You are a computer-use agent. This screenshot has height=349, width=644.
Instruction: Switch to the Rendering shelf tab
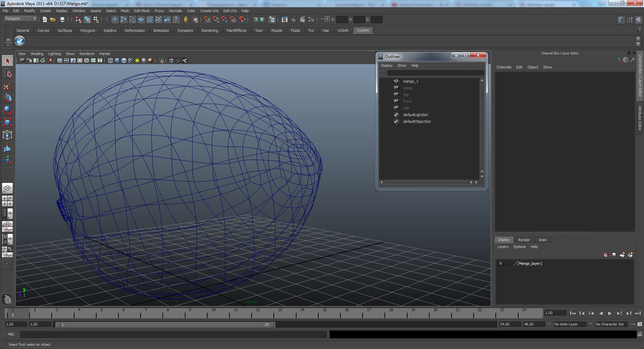pos(210,31)
